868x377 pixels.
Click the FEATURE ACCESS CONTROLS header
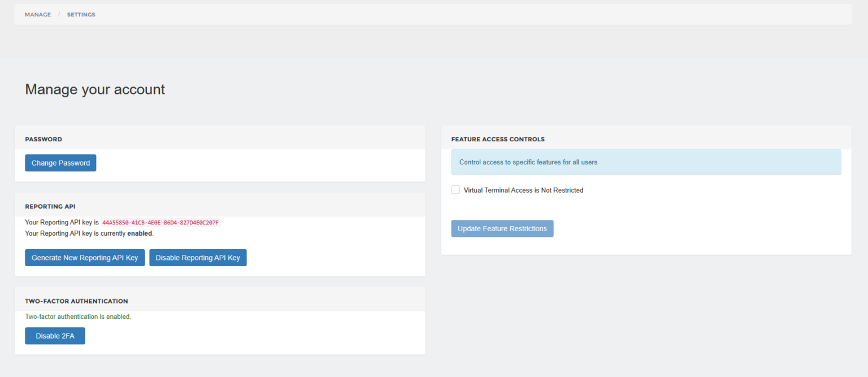coord(497,139)
